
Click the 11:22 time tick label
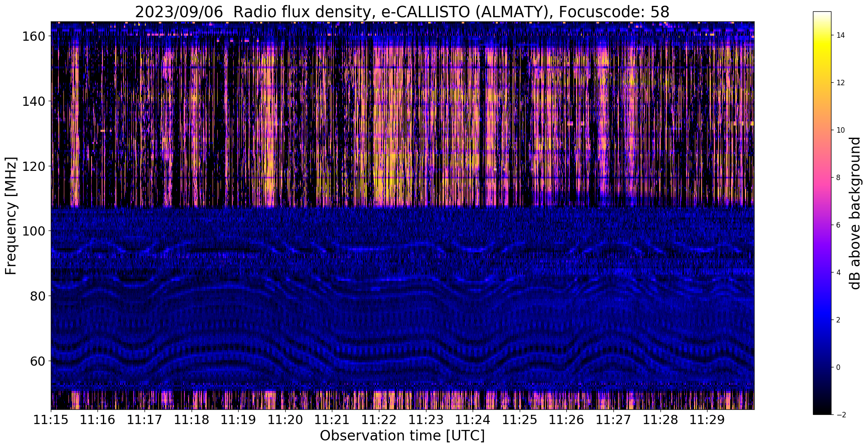(x=379, y=420)
